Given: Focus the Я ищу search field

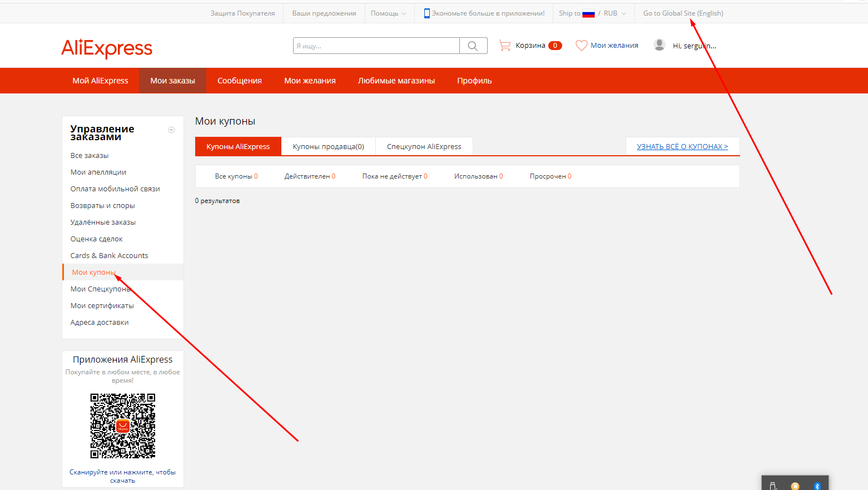Looking at the screenshot, I should click(376, 46).
